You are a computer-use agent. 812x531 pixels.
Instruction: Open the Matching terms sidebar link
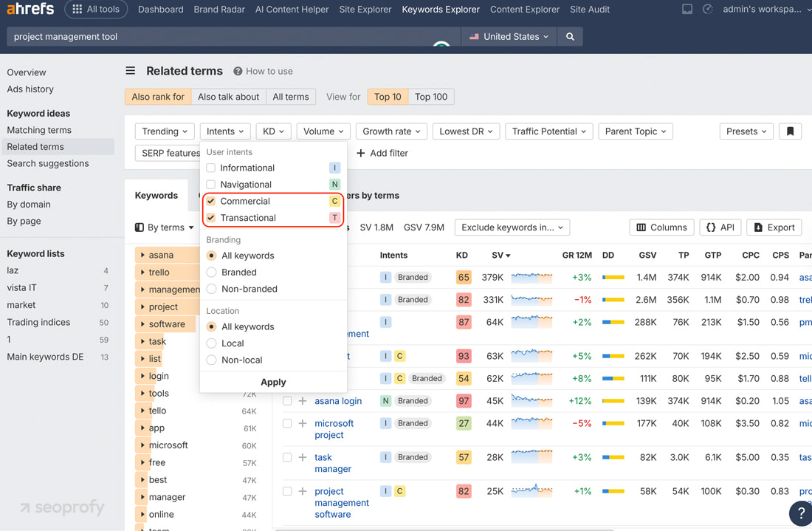pyautogui.click(x=39, y=130)
